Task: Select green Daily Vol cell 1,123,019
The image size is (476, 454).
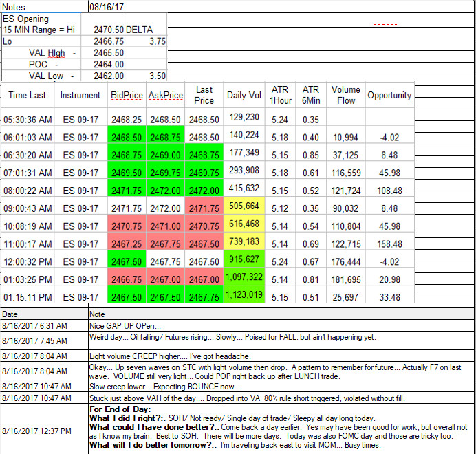Action: coord(244,294)
